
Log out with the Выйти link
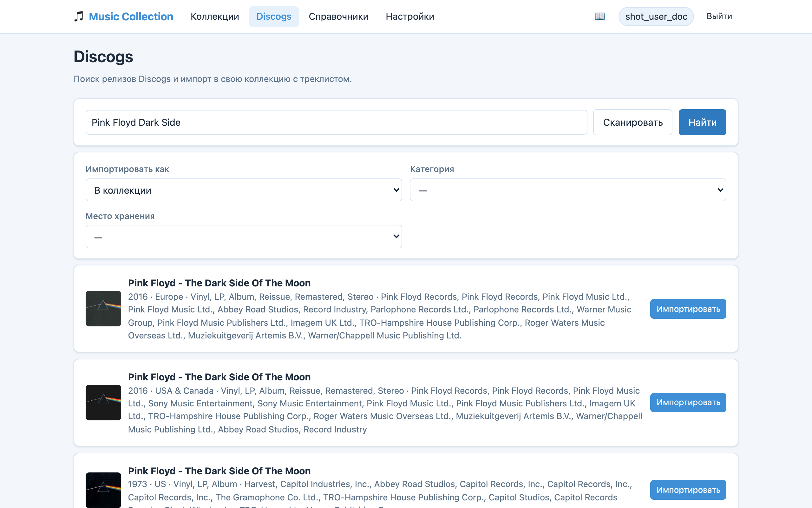719,17
